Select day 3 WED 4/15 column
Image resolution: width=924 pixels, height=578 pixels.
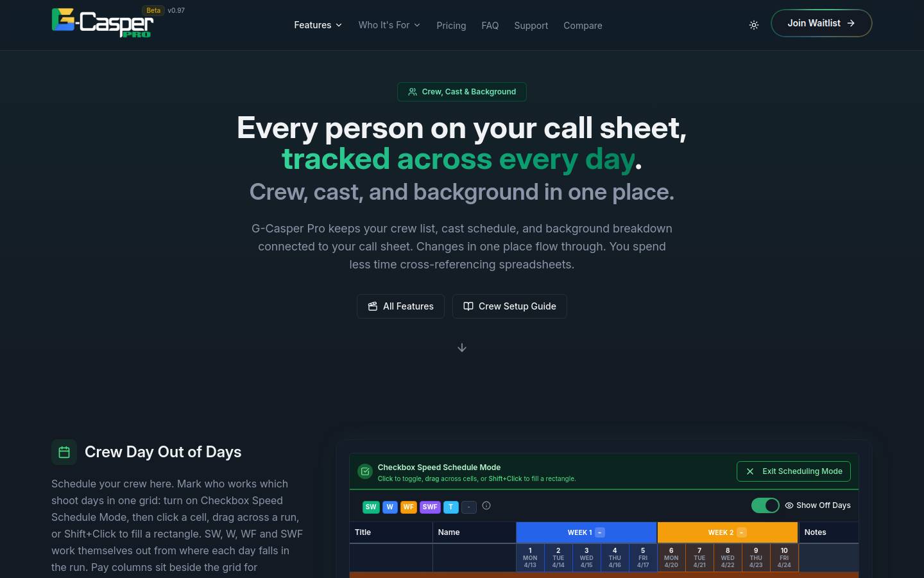586,557
